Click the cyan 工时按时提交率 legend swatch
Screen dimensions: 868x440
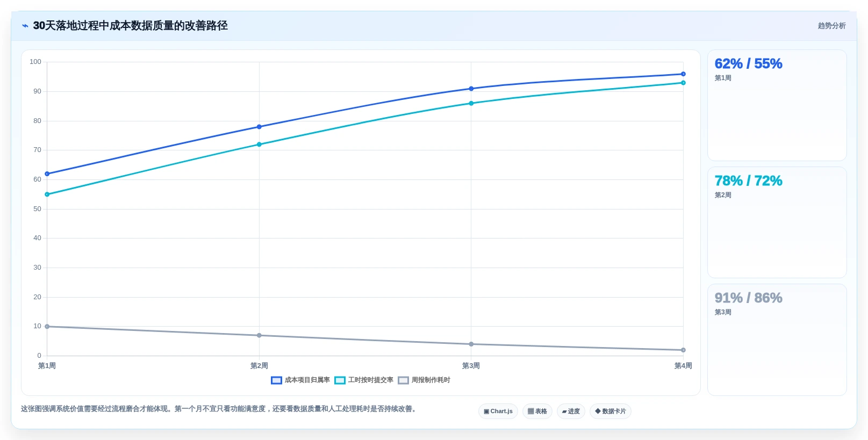(x=340, y=380)
